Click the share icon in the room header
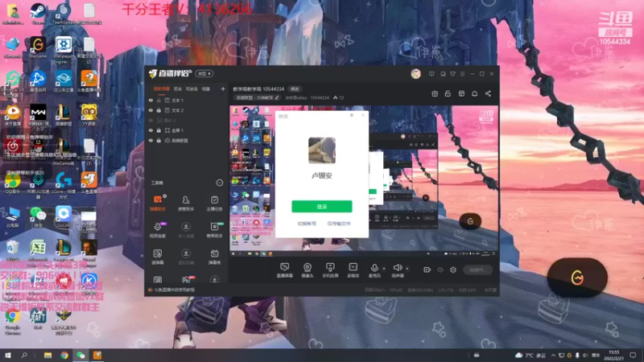 (488, 93)
